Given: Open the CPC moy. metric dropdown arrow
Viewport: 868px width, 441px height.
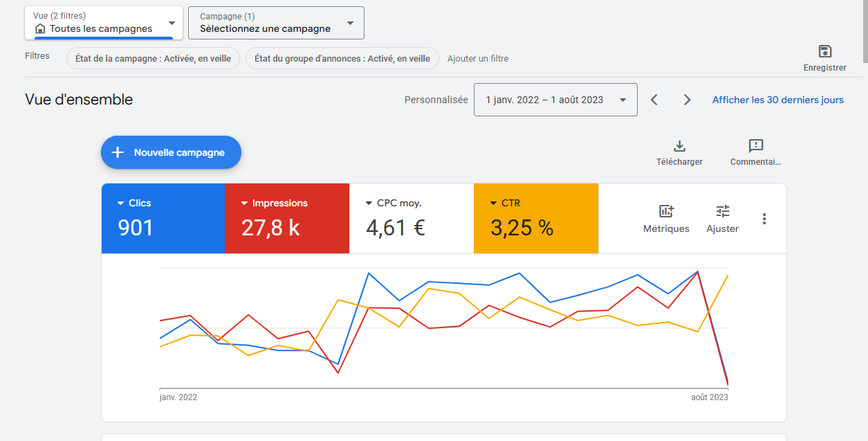Looking at the screenshot, I should (x=369, y=204).
